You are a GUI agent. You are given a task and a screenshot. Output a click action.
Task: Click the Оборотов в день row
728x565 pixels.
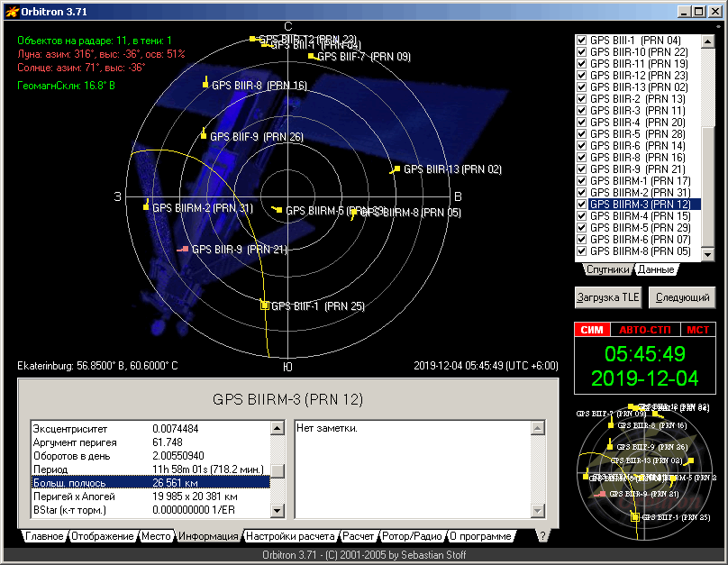pyautogui.click(x=150, y=455)
